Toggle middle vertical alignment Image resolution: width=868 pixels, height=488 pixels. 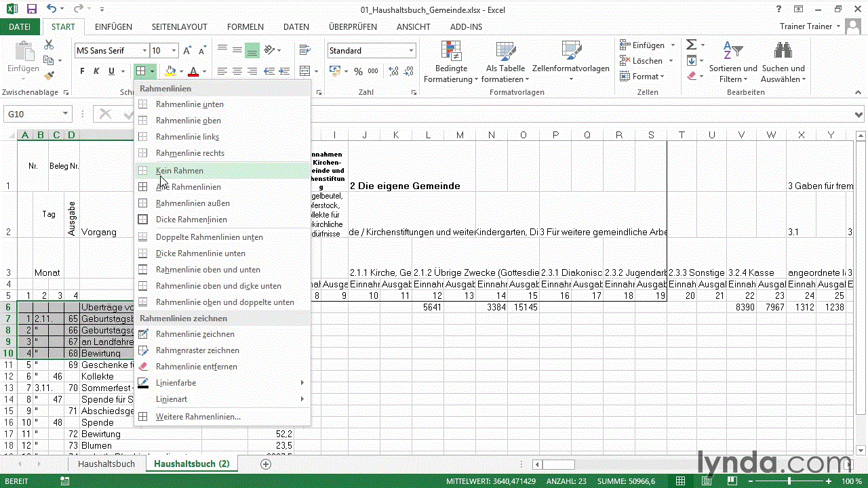pos(237,50)
